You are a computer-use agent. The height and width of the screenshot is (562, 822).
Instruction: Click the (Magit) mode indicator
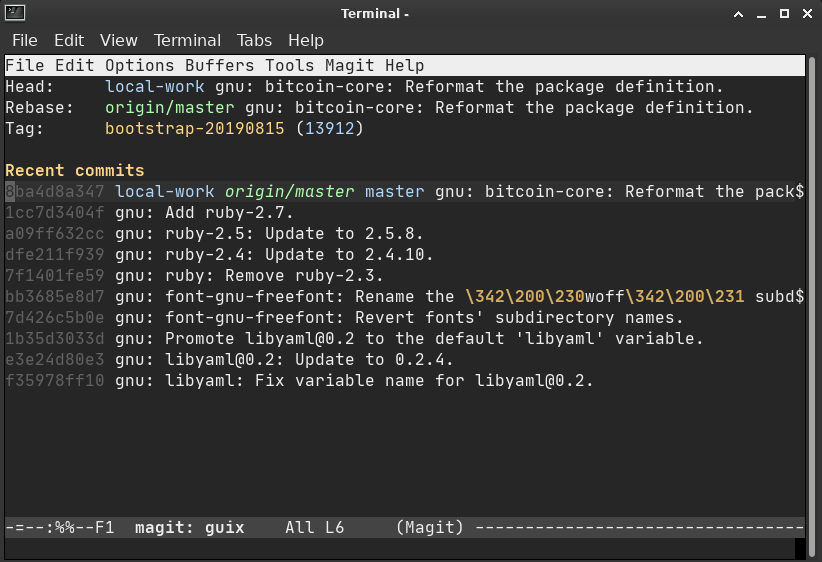tap(430, 527)
